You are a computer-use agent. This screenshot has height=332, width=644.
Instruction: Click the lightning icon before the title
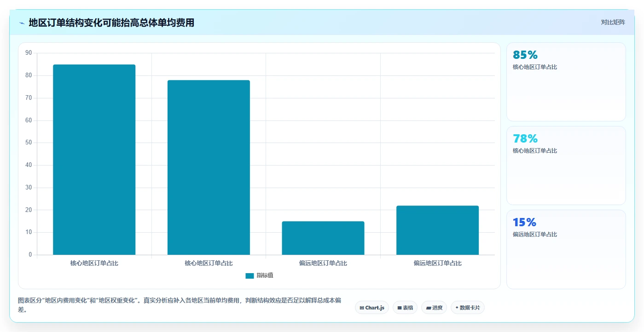coord(22,23)
